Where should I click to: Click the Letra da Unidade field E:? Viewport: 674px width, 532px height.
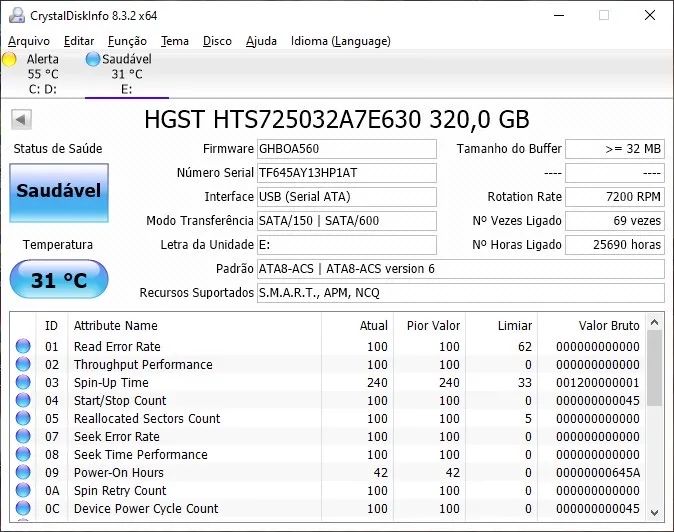click(x=347, y=245)
